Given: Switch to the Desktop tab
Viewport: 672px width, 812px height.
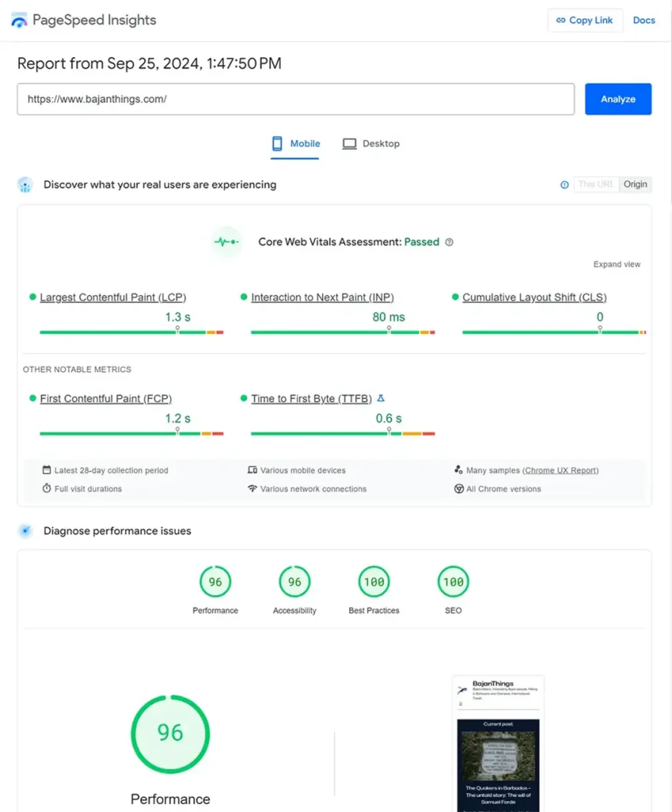Looking at the screenshot, I should (371, 144).
